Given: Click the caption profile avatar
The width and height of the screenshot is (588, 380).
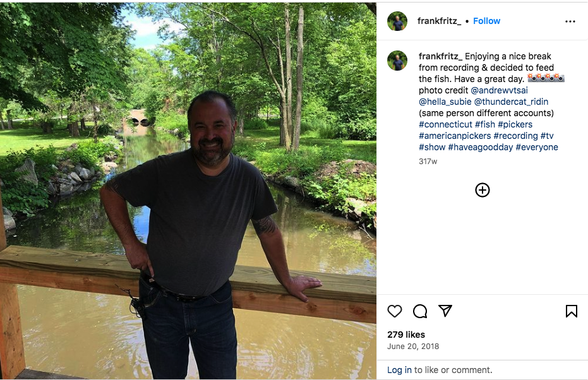Looking at the screenshot, I should 397,61.
